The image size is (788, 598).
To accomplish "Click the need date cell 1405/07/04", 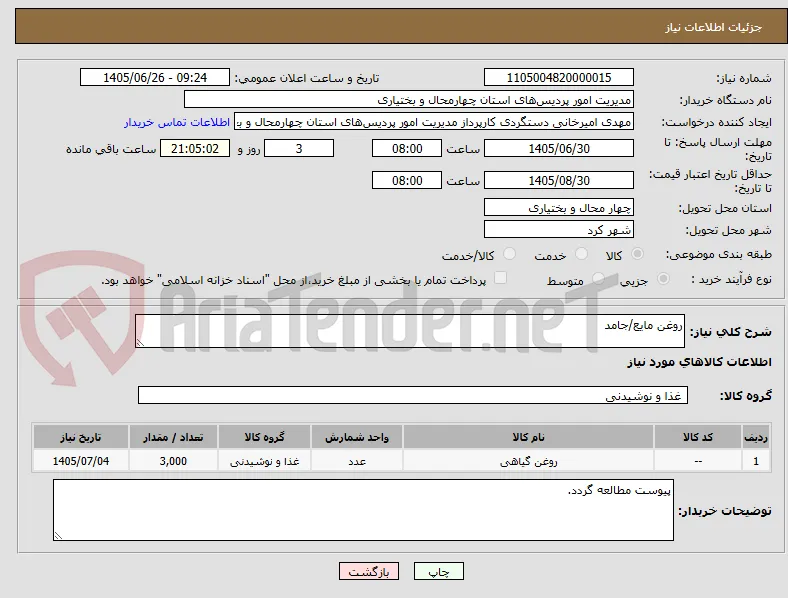I will click(x=80, y=461).
